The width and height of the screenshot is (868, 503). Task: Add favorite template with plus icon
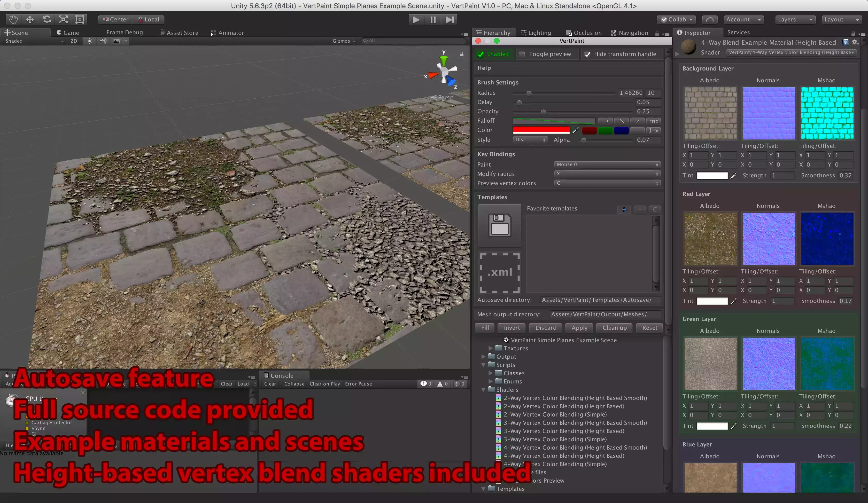624,209
